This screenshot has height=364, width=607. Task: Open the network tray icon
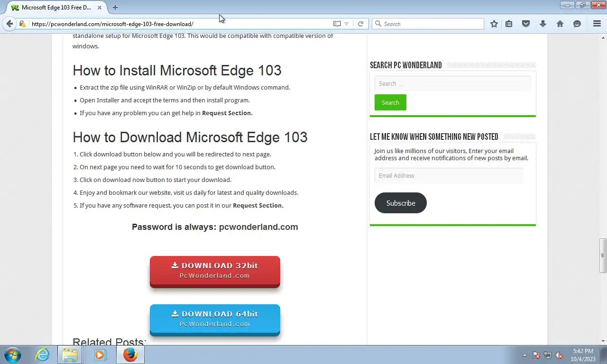548,355
